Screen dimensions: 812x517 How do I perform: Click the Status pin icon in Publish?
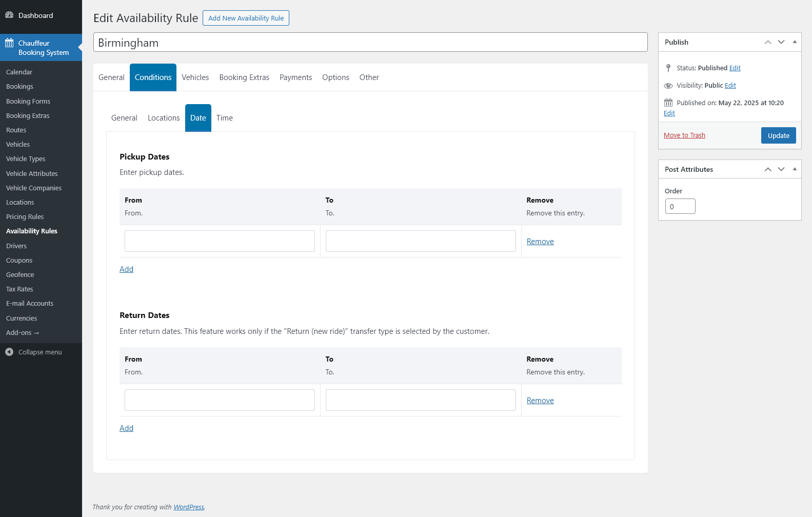668,68
